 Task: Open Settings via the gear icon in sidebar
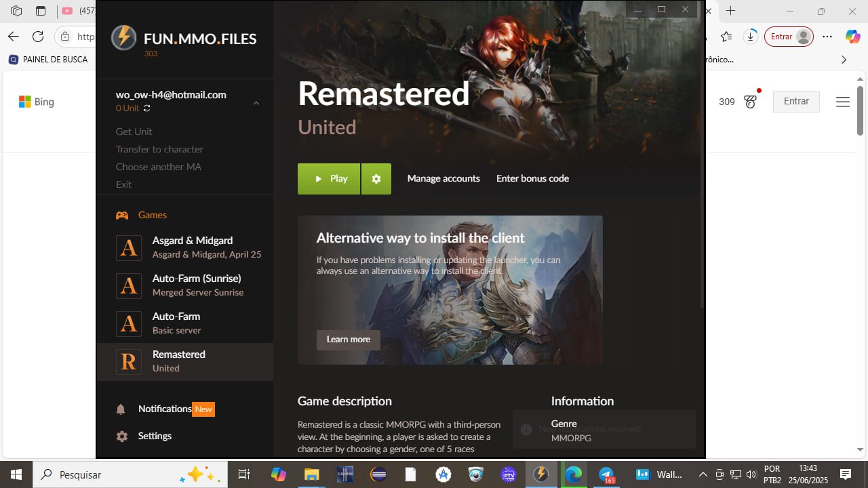pyautogui.click(x=122, y=436)
